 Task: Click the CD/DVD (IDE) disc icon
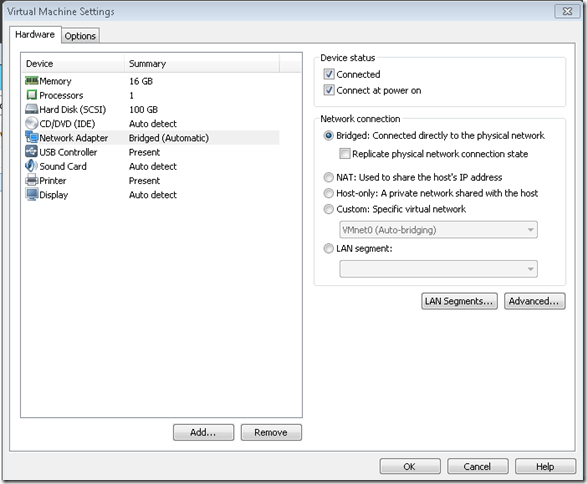(31, 124)
